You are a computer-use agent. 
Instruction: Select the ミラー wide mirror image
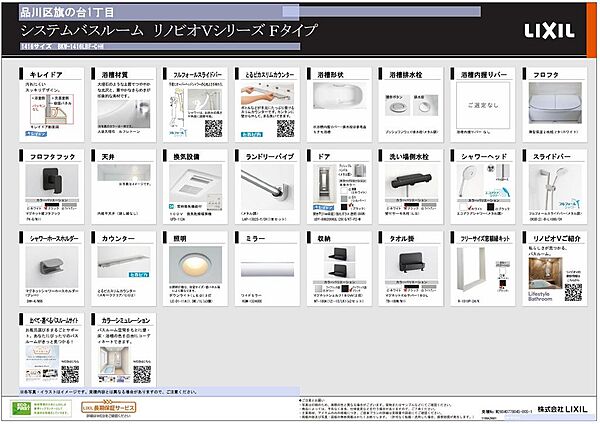[267, 269]
